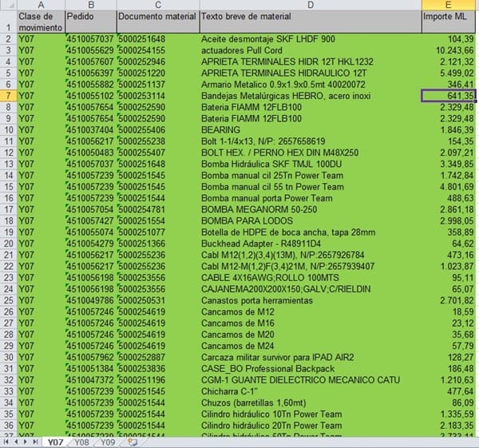Select the Y07 sheet tab
This screenshot has width=479, height=448.
pyautogui.click(x=56, y=442)
